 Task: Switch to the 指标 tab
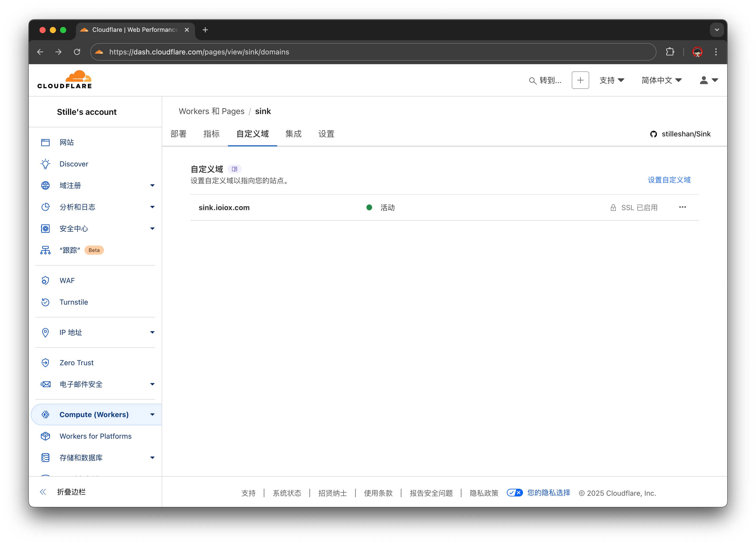(x=211, y=134)
